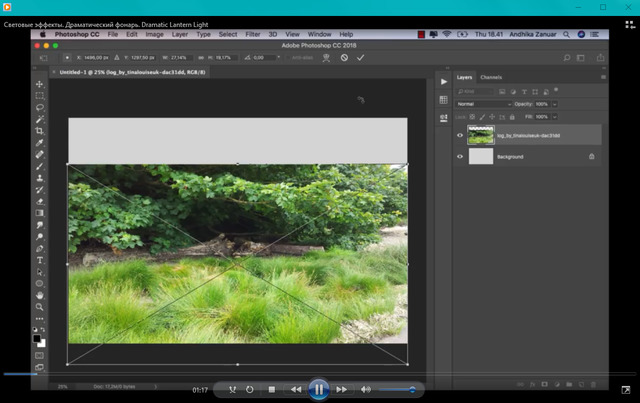This screenshot has width=640, height=403.
Task: Select the Lasso tool
Action: 40,107
